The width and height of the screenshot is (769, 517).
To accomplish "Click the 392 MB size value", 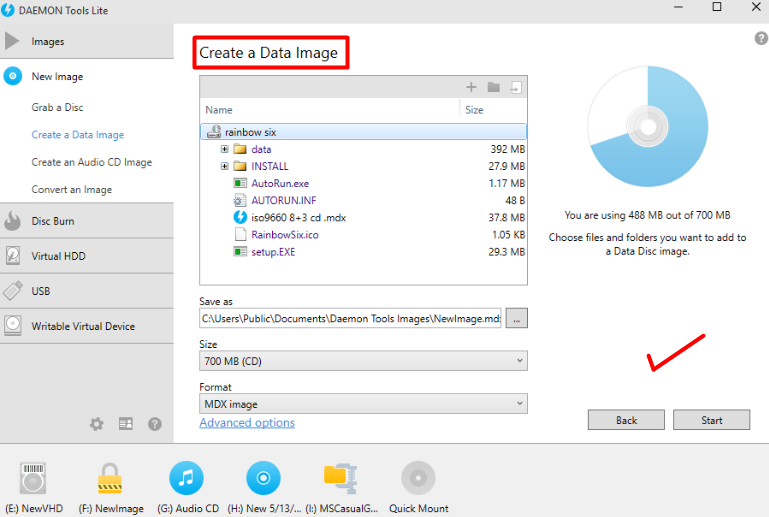I will (507, 149).
